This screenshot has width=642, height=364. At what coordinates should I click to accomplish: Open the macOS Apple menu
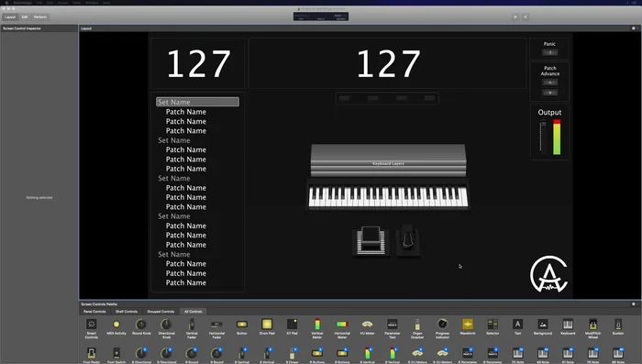(6, 3)
